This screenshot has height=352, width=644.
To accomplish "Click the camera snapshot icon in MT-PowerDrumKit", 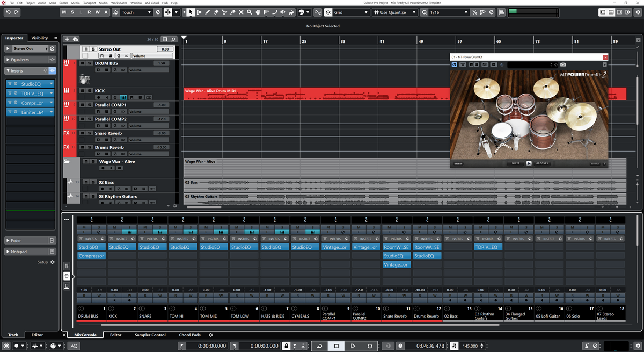I will point(563,64).
